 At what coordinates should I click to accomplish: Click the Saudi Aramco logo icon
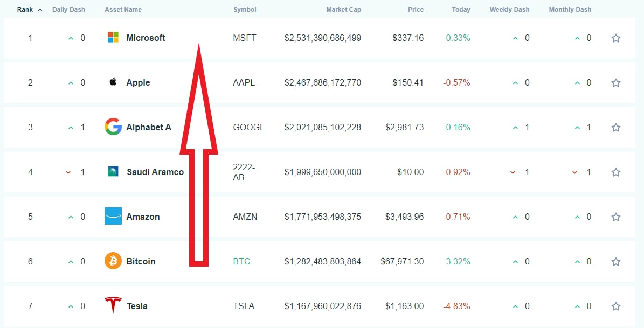(113, 172)
